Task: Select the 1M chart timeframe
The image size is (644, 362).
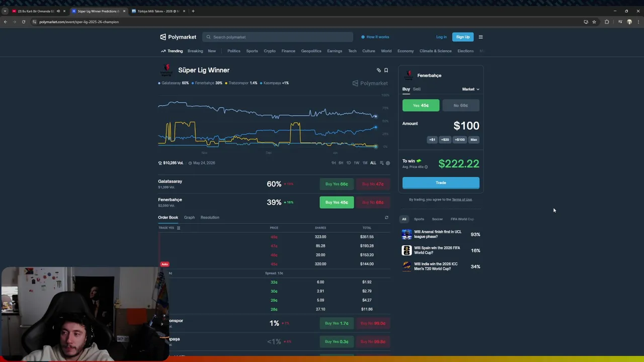Action: point(365,163)
